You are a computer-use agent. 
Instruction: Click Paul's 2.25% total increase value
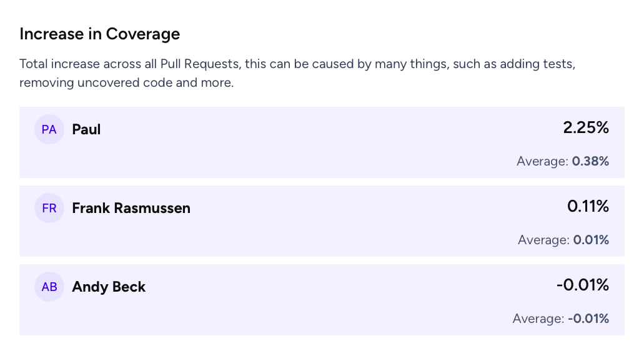pyautogui.click(x=585, y=128)
